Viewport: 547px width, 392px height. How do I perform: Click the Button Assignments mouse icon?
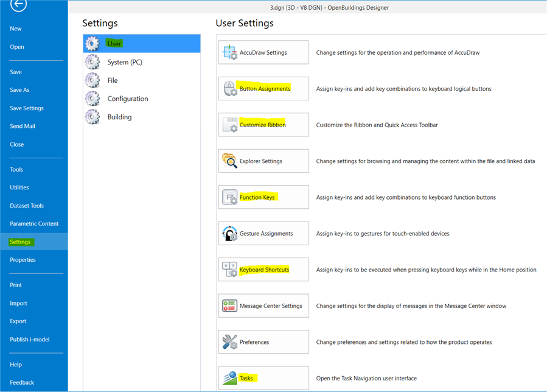(x=229, y=89)
